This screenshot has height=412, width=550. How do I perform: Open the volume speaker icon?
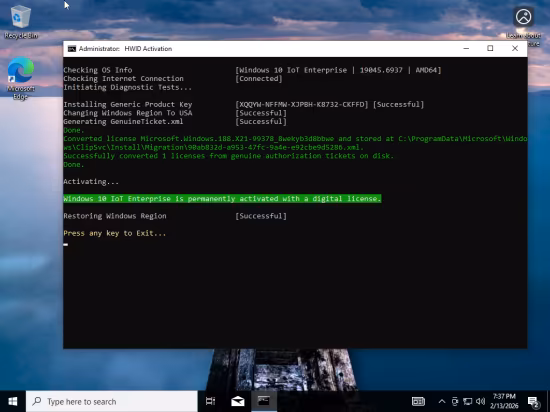[x=481, y=401]
